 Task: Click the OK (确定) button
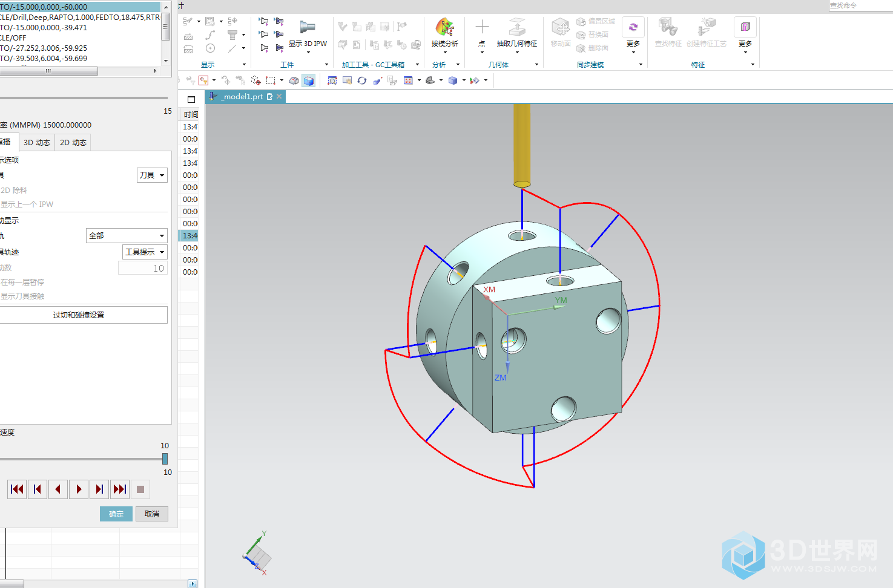coord(116,514)
